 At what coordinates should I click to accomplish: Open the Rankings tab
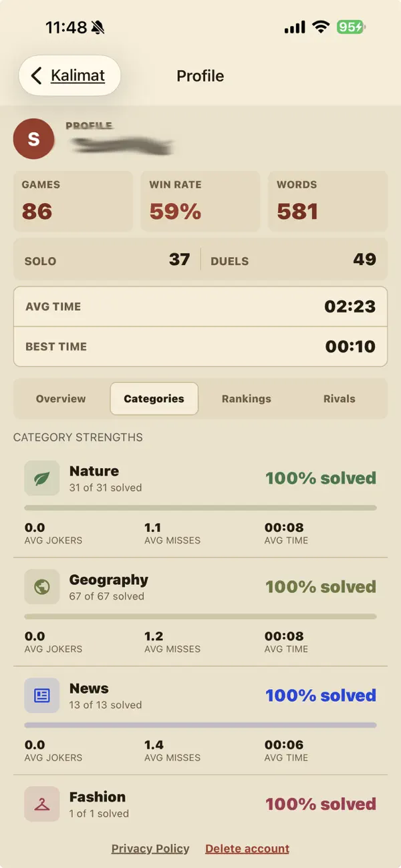[247, 399]
